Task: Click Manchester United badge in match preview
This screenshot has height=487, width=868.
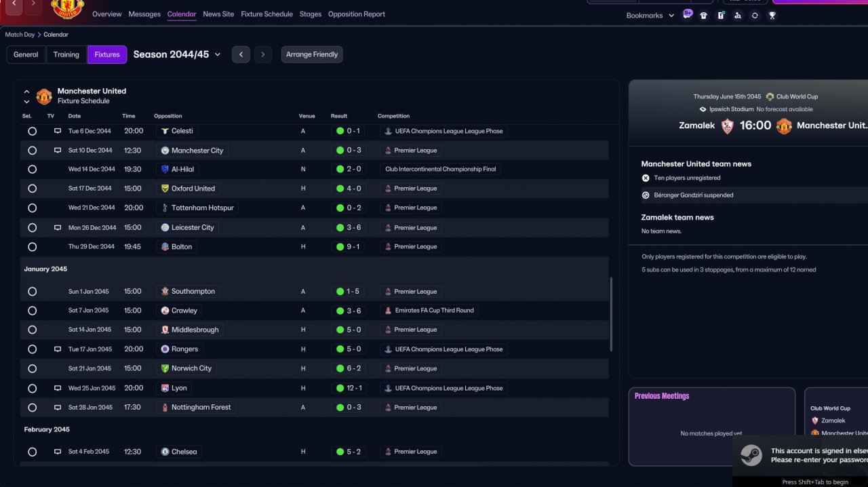Action: click(x=784, y=125)
